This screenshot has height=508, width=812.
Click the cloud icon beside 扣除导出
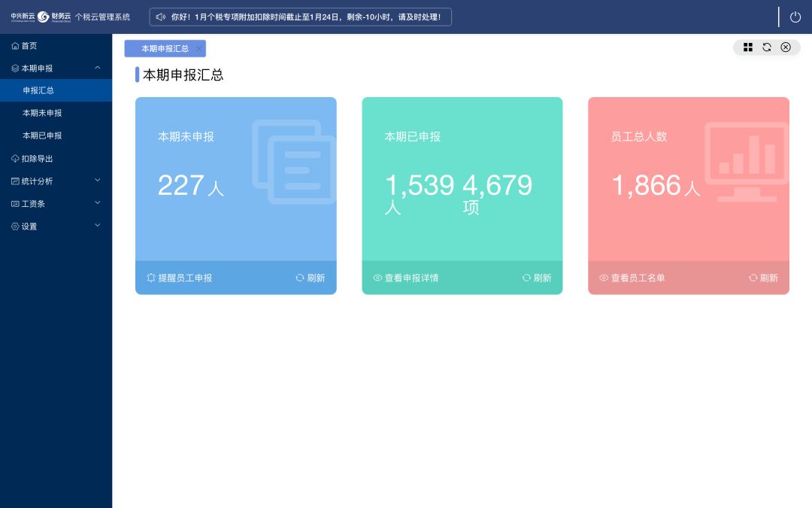click(x=15, y=159)
